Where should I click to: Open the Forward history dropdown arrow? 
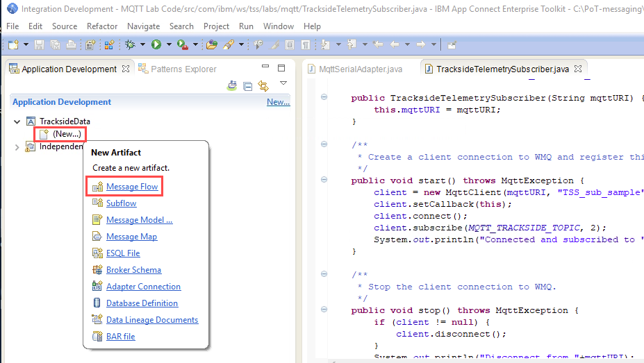tap(434, 44)
